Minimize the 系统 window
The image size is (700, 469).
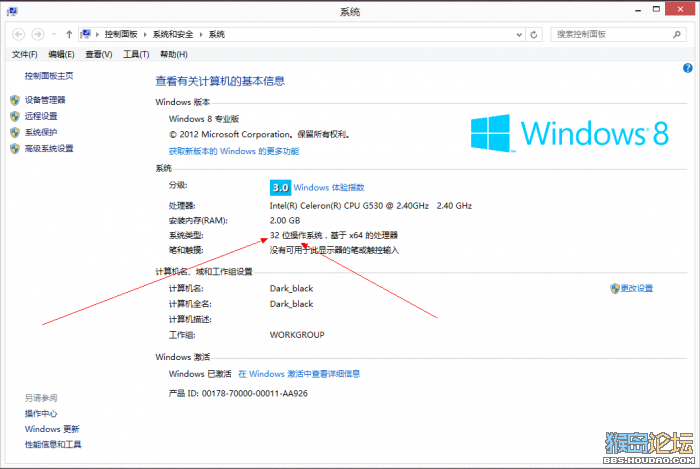[x=638, y=10]
